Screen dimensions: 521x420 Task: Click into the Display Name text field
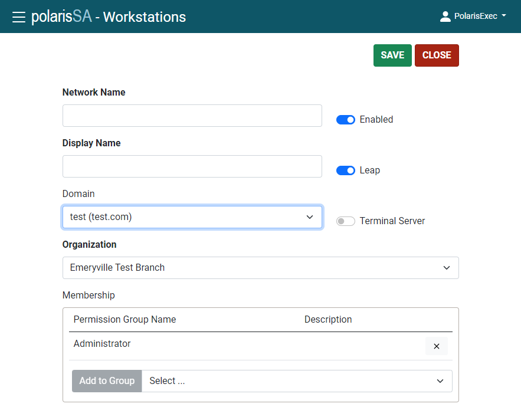click(192, 166)
